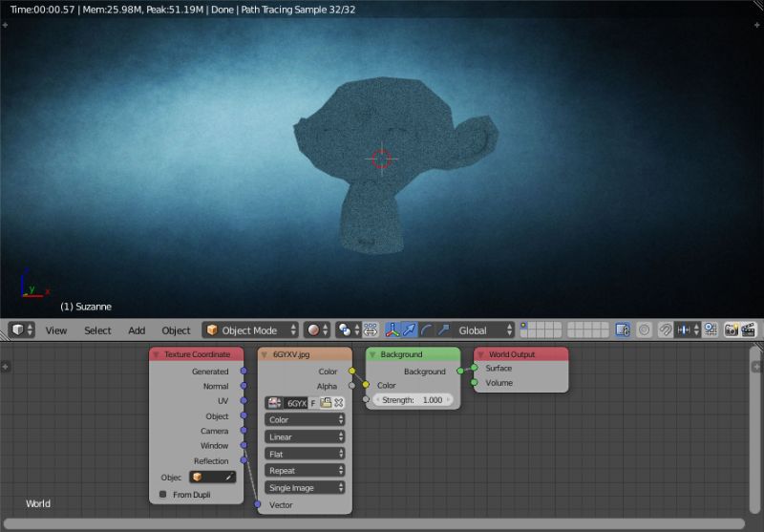Open the Linear interpolation dropdown
Screen dimensions: 764x532
pyautogui.click(x=305, y=436)
